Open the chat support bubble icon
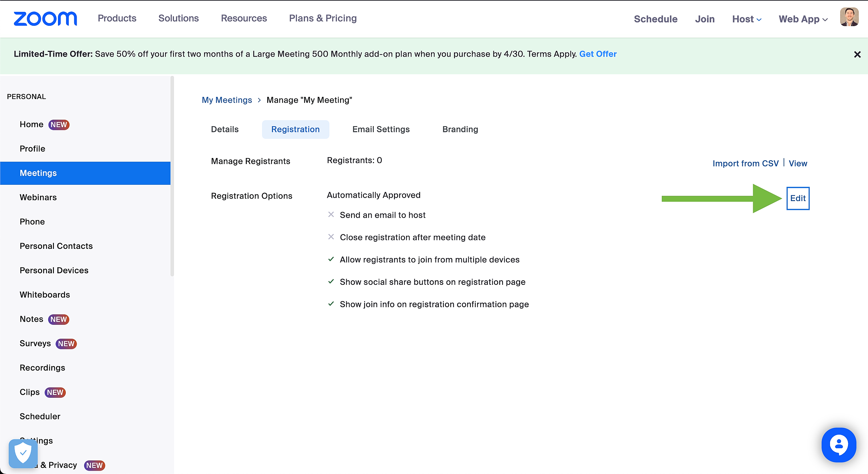The image size is (868, 474). pos(839,445)
